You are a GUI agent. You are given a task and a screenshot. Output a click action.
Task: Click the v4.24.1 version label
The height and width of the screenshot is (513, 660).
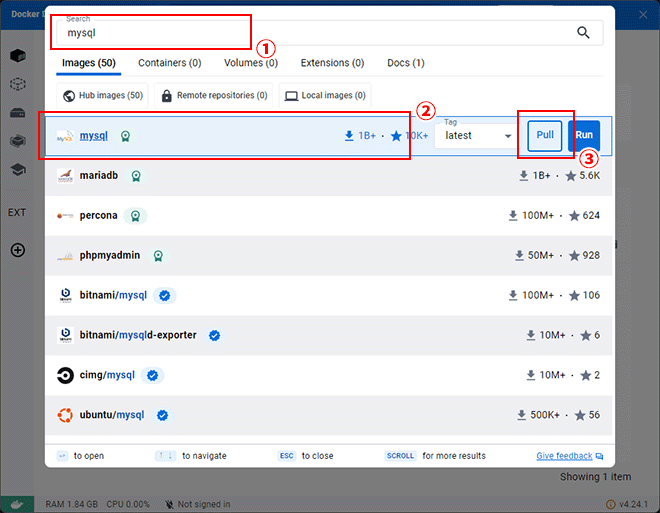[x=633, y=504]
